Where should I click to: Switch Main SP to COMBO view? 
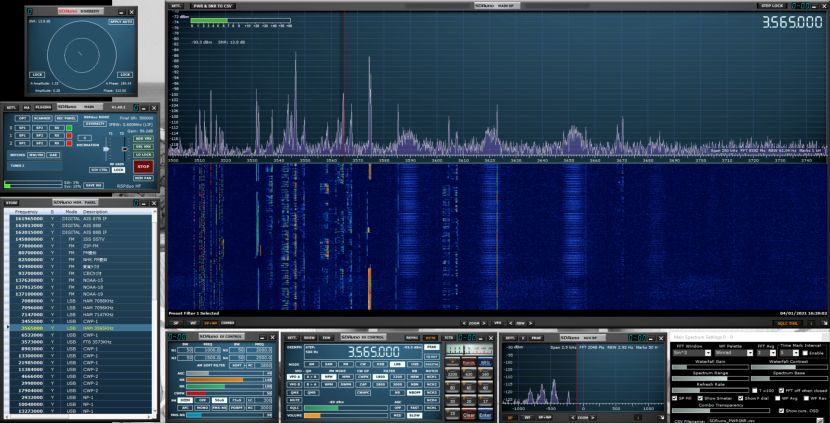click(x=228, y=323)
